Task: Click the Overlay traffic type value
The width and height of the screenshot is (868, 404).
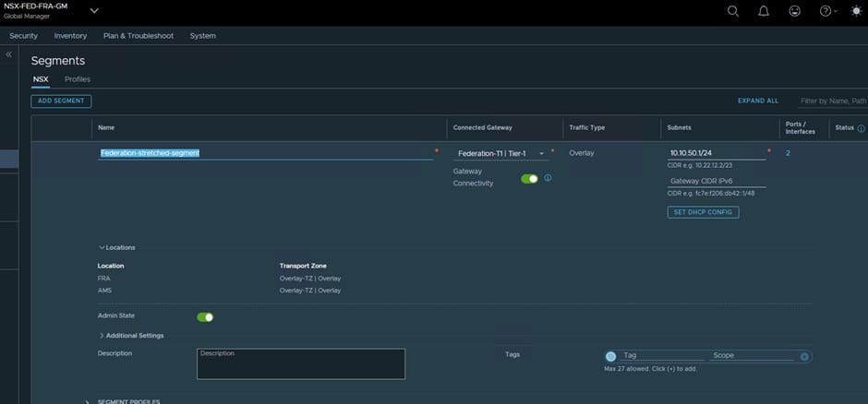Action: click(581, 153)
